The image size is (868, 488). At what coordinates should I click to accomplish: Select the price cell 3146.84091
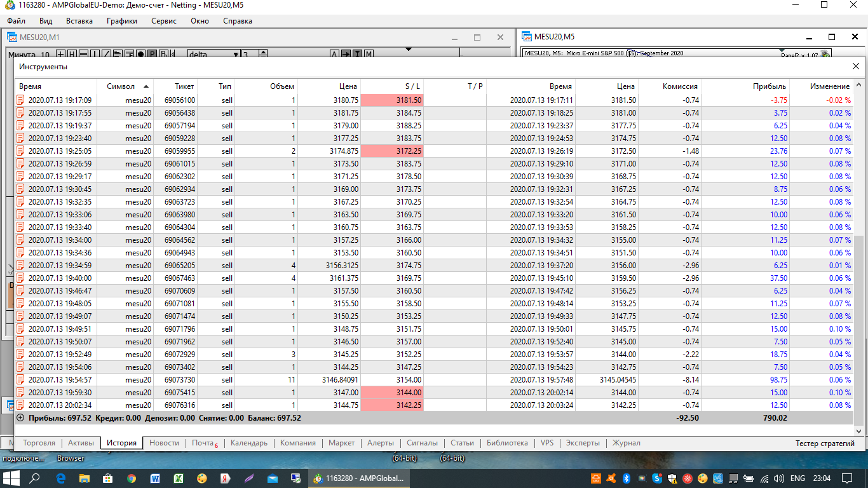(340, 379)
